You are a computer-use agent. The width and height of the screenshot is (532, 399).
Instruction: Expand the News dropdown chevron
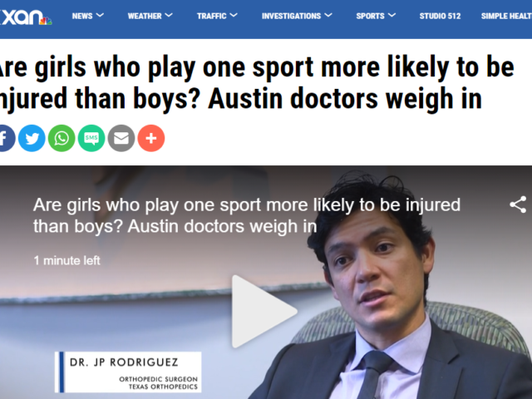click(x=100, y=15)
